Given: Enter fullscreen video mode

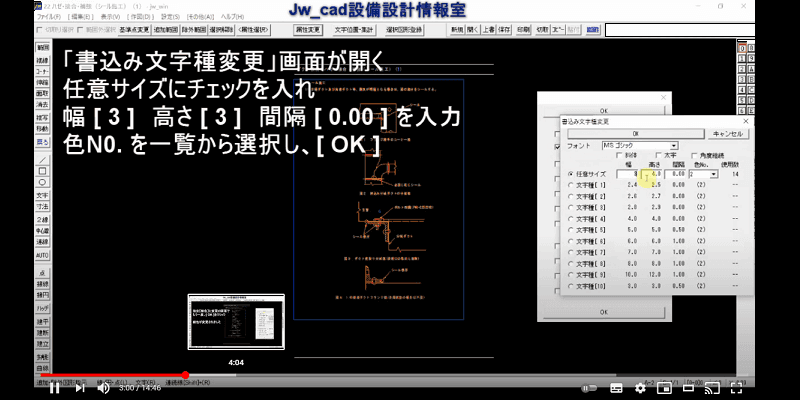Looking at the screenshot, I should (x=736, y=388).
